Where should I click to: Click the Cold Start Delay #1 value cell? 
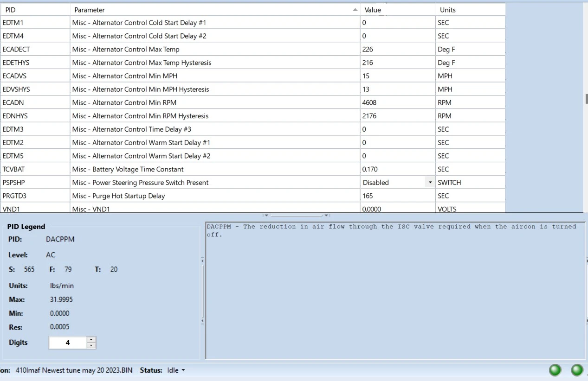pos(398,23)
